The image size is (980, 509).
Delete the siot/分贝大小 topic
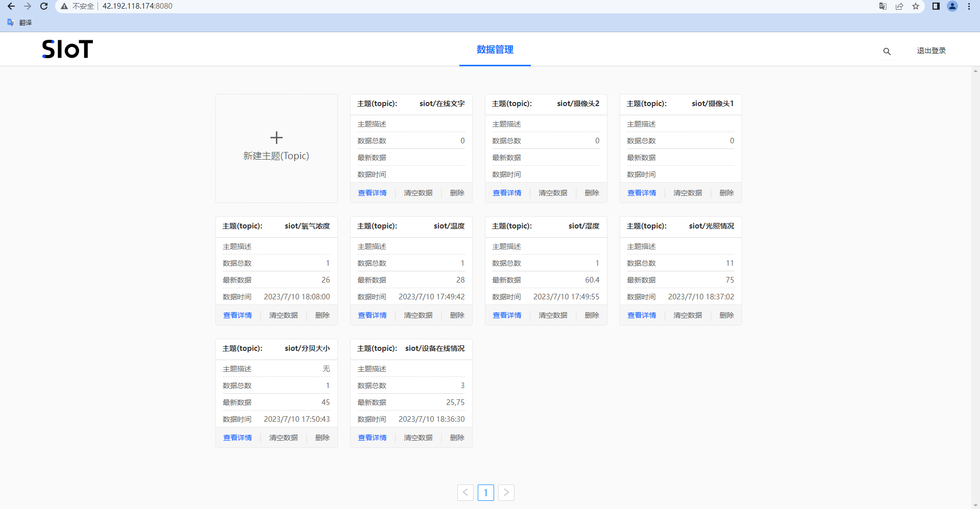[x=323, y=438]
